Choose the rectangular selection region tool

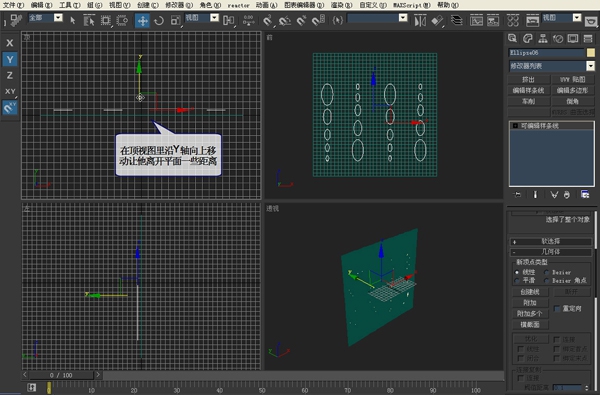[x=106, y=20]
